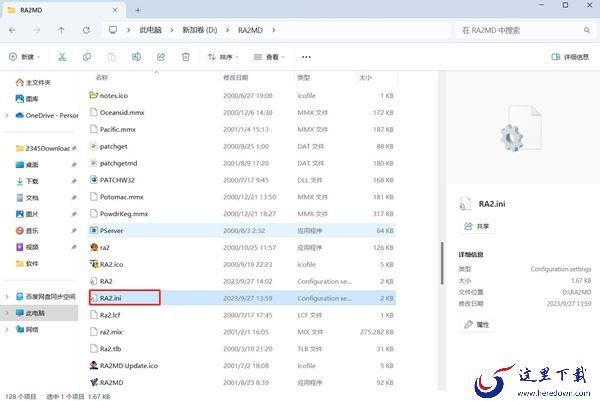Open 2345Downloads pinned folder

pos(43,148)
